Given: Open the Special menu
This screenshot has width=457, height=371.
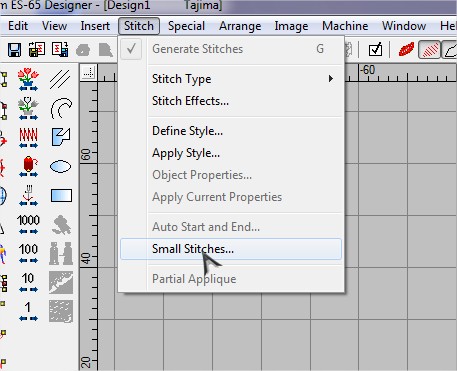Looking at the screenshot, I should 186,26.
